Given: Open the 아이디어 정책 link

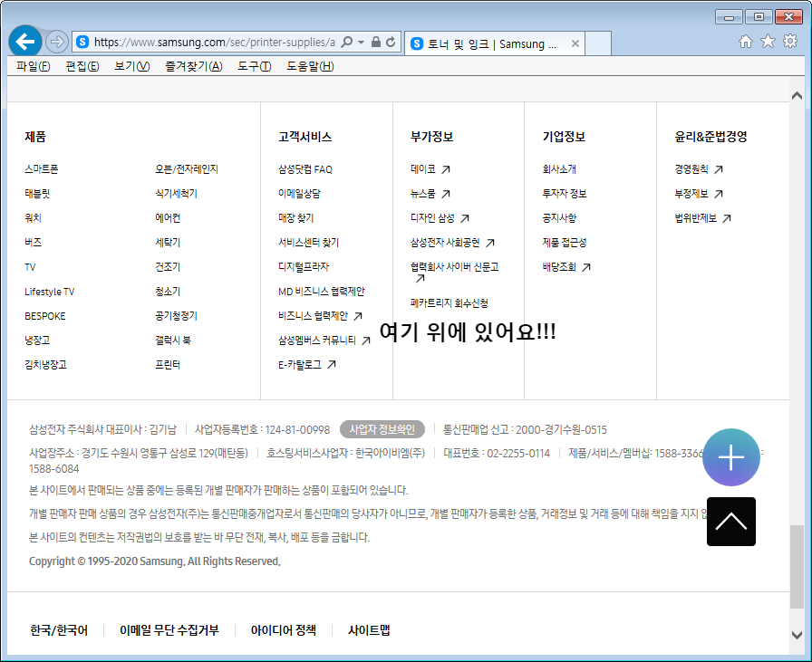Looking at the screenshot, I should click(284, 630).
